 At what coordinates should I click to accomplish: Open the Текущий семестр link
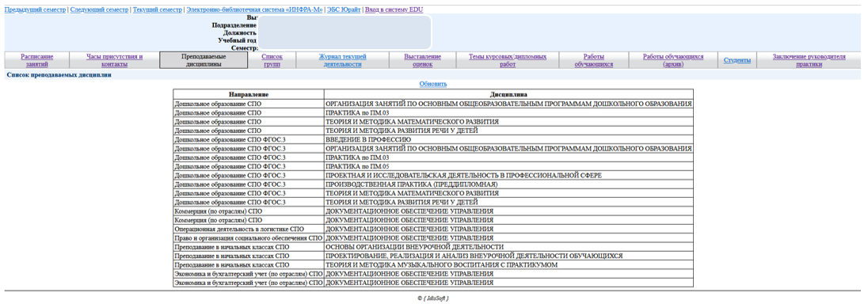(158, 10)
